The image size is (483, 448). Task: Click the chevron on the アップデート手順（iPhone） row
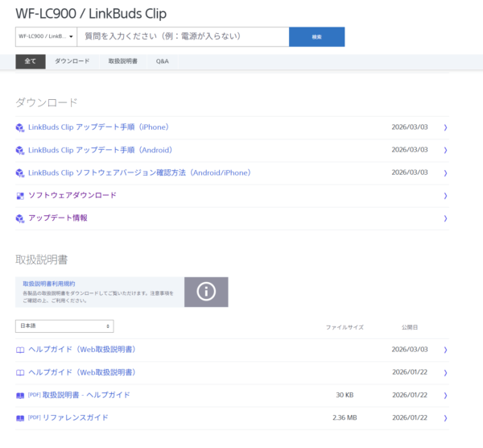(445, 127)
